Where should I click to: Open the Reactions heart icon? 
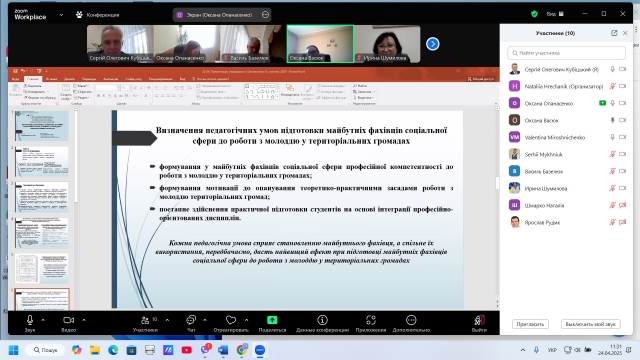231,320
